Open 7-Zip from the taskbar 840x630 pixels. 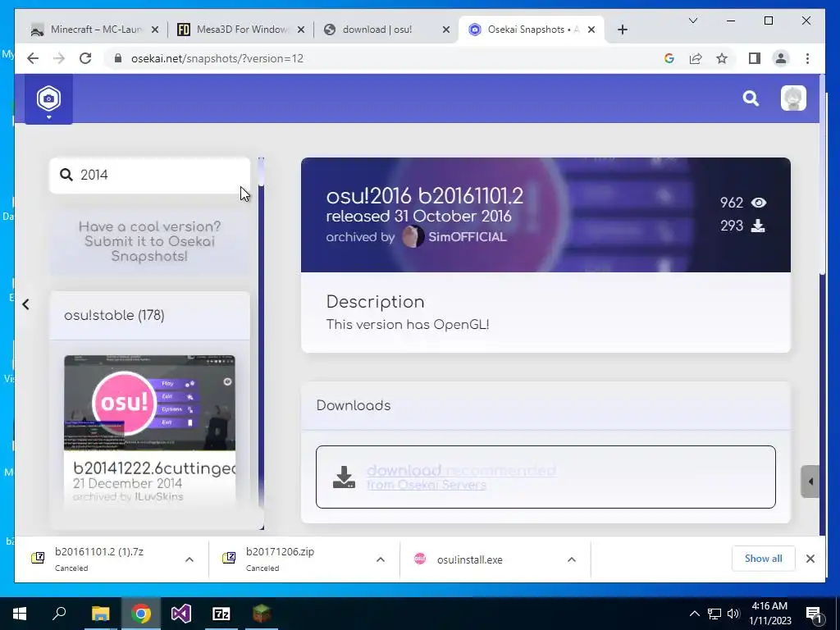221,614
